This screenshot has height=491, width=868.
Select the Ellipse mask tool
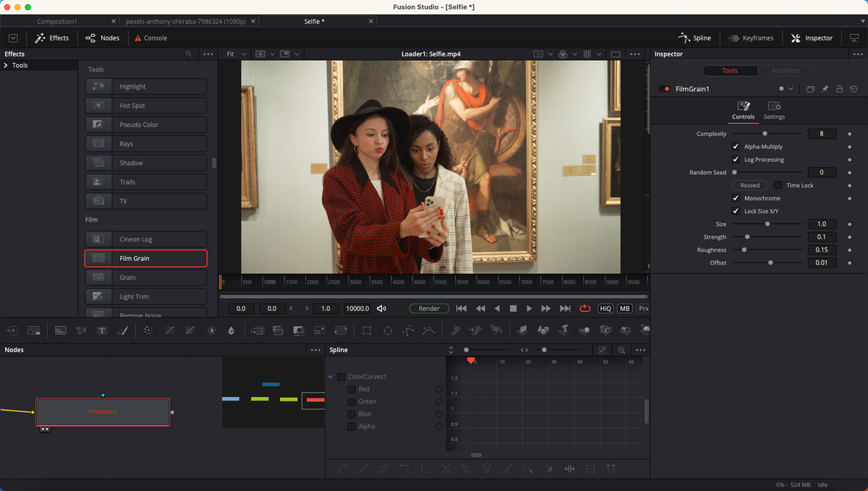coord(388,330)
